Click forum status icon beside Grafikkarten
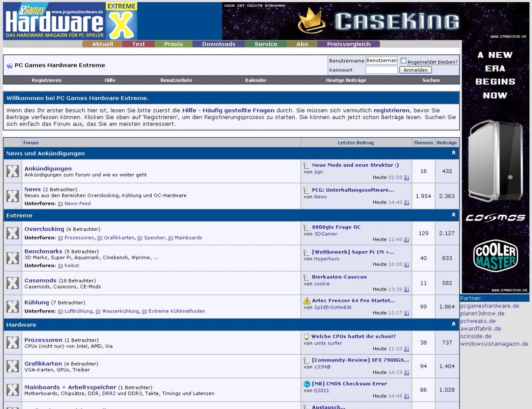 pos(12,366)
